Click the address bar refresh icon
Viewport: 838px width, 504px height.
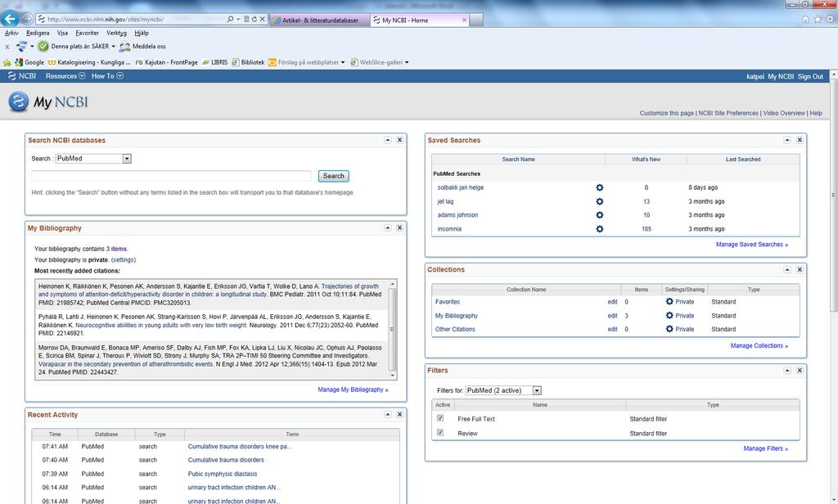click(255, 20)
